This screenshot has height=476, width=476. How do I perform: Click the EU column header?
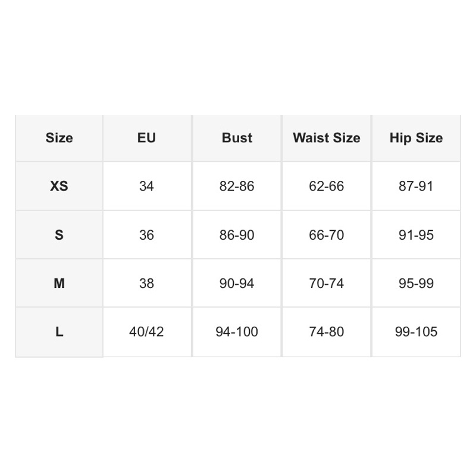(146, 138)
